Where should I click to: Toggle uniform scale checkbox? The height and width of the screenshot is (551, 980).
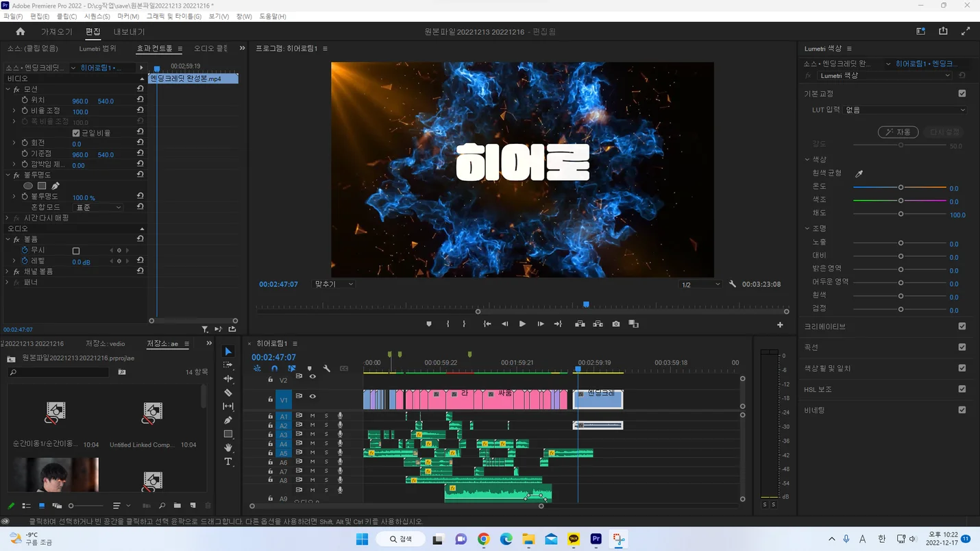point(76,133)
